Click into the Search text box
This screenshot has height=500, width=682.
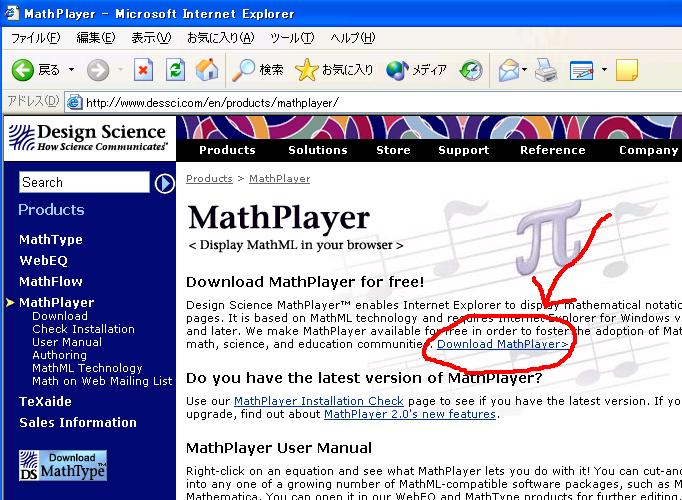coord(84,182)
